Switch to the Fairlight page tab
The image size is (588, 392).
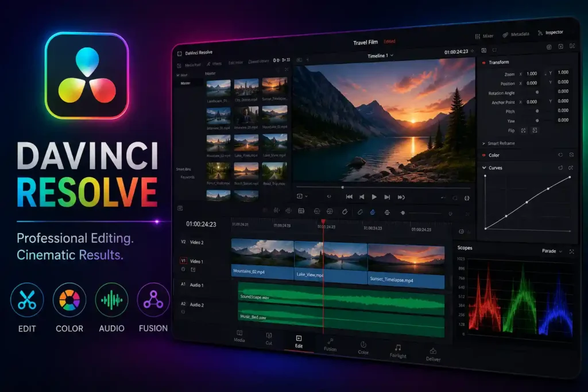coord(398,351)
